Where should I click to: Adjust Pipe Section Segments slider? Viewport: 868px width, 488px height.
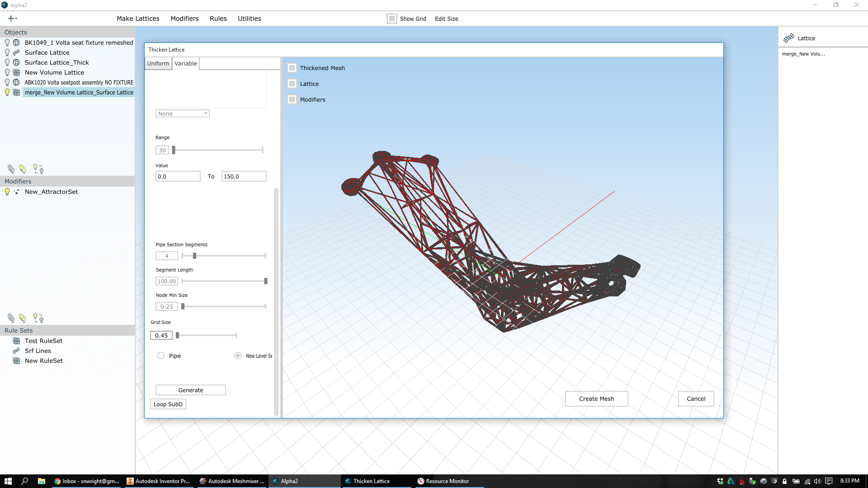[194, 256]
